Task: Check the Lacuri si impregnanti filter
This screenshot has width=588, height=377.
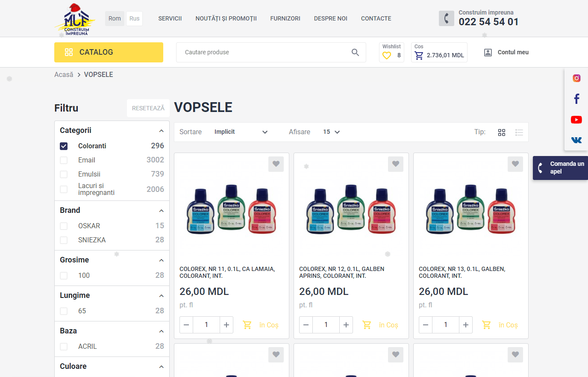Action: coord(64,189)
